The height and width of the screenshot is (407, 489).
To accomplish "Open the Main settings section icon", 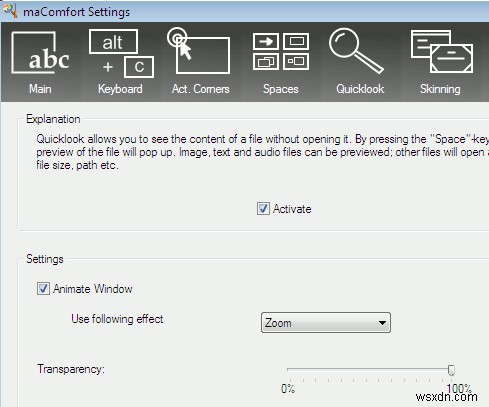I will tap(40, 53).
